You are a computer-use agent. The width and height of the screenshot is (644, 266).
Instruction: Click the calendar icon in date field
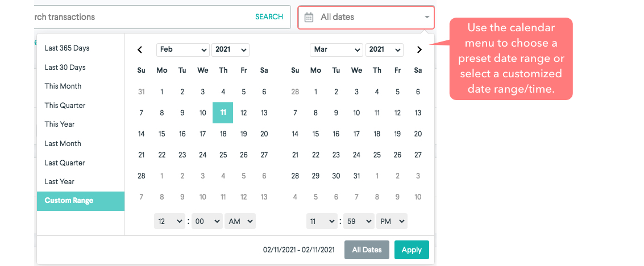(x=309, y=17)
